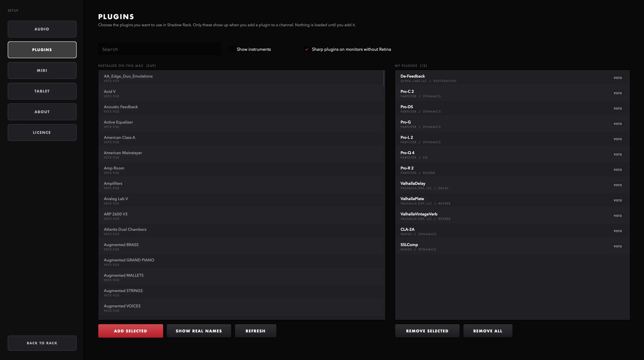Open the About section

pyautogui.click(x=42, y=112)
